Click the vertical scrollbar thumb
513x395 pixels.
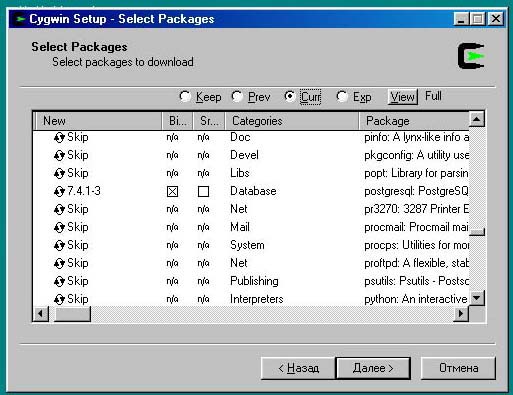[x=477, y=232]
